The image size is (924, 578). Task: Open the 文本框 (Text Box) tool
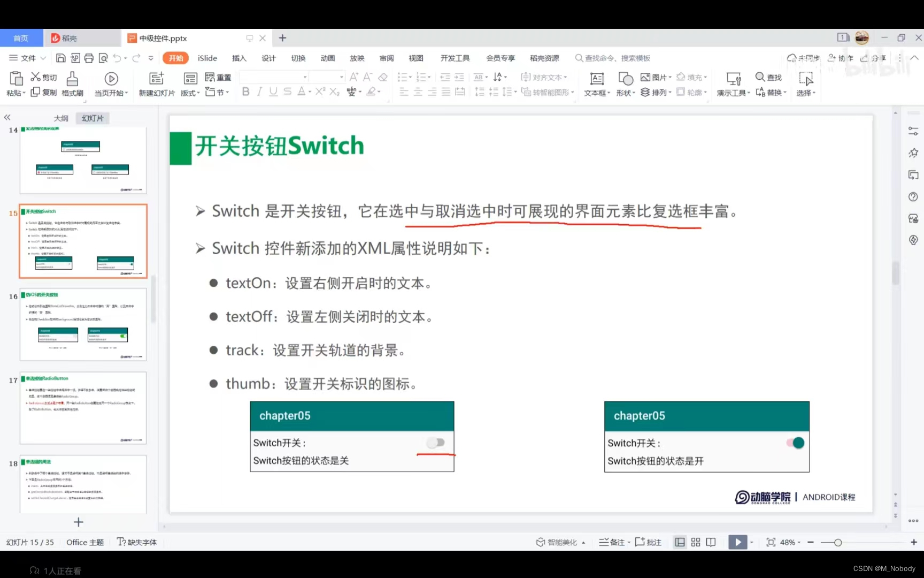(x=596, y=85)
